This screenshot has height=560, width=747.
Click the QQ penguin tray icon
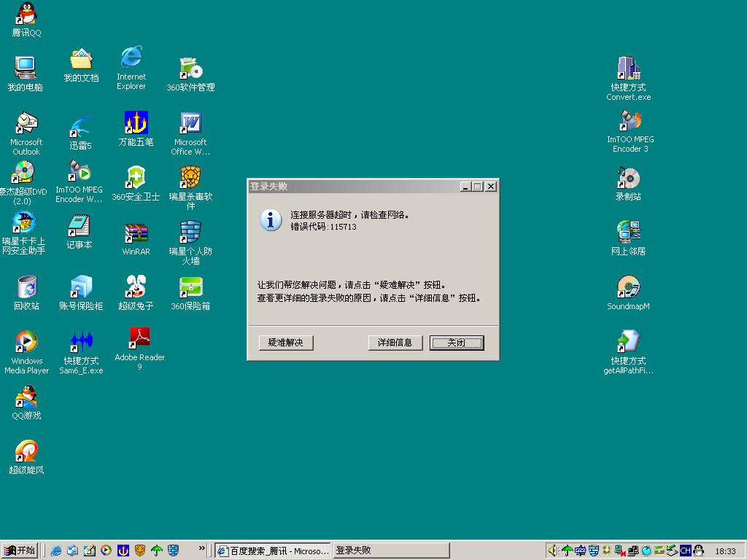point(698,551)
